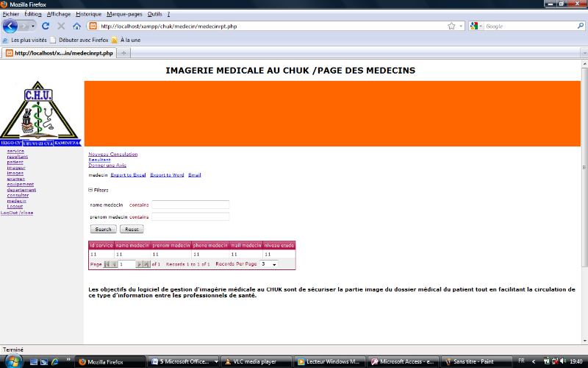Sort by the niveau etude column header
This screenshot has height=368, width=588.
(279, 245)
